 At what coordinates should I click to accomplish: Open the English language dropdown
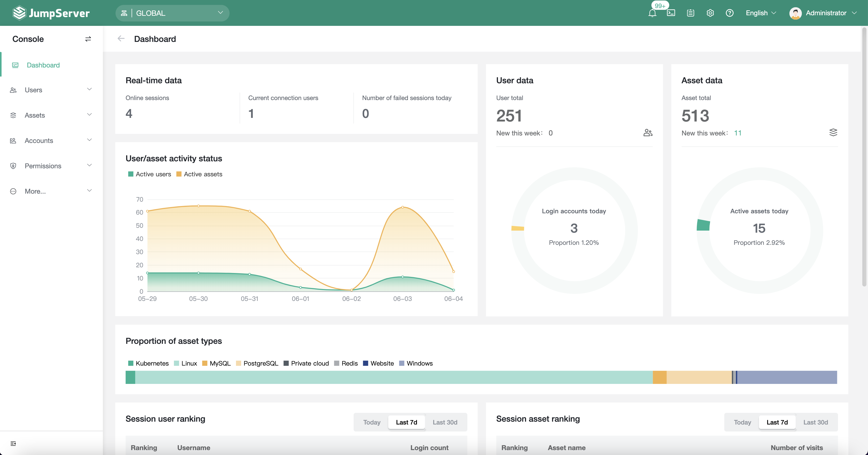pyautogui.click(x=761, y=13)
